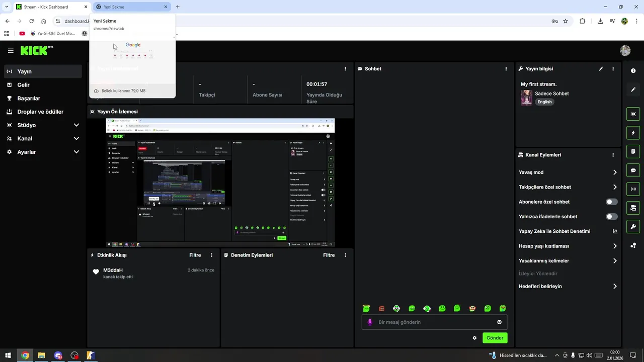
Task: Select Başarılar in the sidebar
Action: (x=43, y=99)
